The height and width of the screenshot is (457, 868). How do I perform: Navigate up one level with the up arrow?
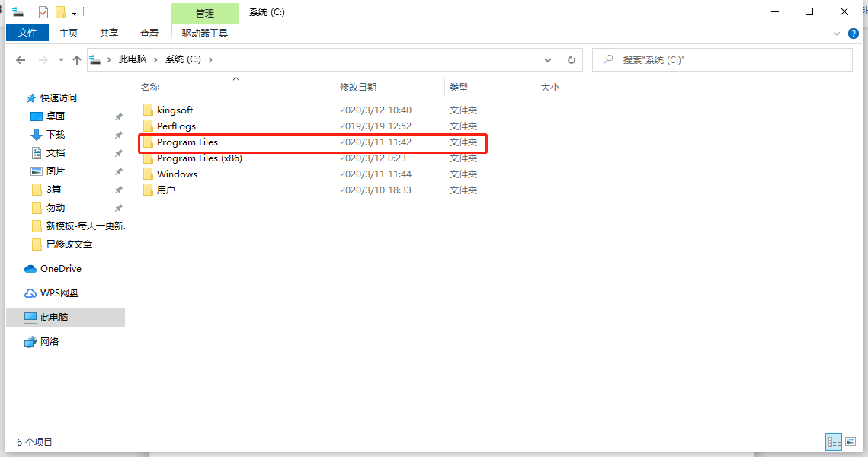(x=76, y=59)
